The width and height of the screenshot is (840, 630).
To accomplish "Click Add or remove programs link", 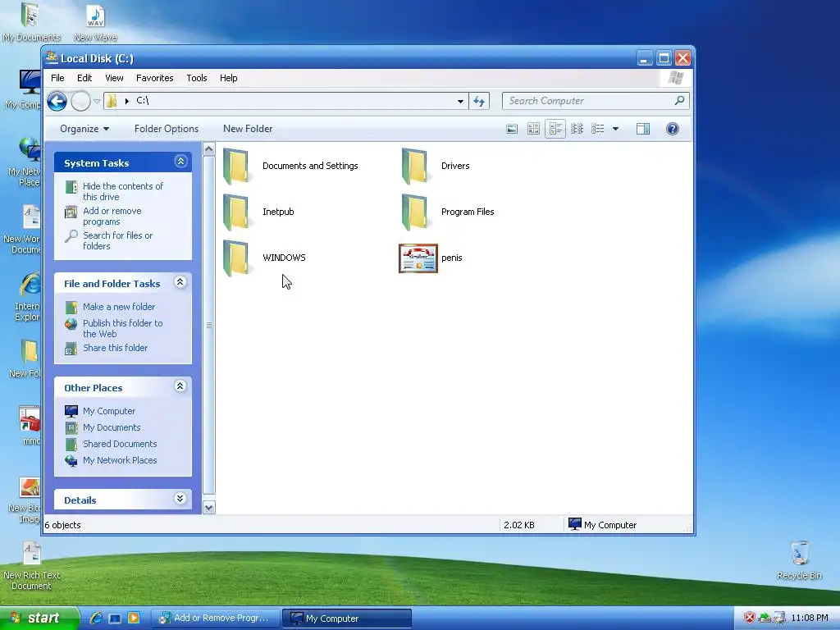I will click(112, 216).
